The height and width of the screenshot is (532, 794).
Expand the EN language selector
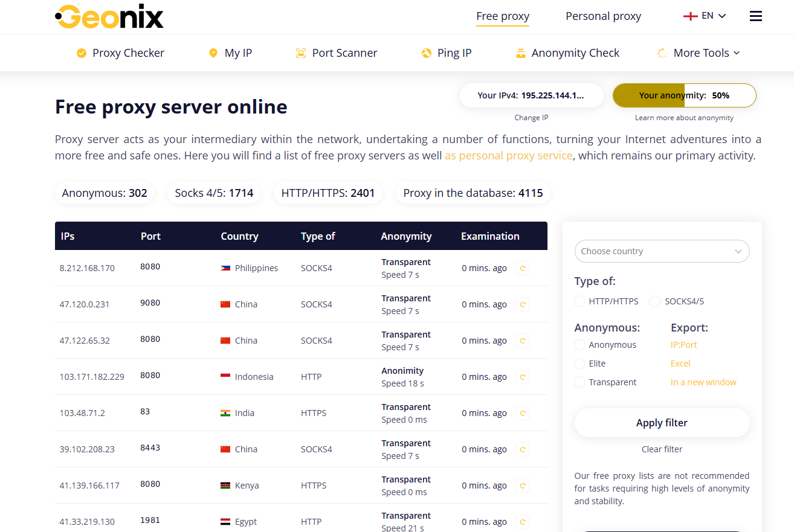tap(714, 16)
